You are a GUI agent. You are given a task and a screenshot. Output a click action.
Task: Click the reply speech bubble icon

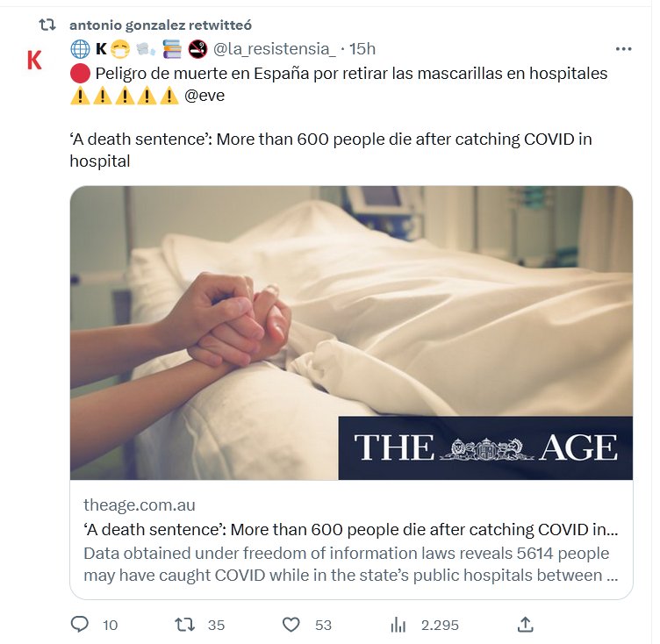tap(80, 624)
